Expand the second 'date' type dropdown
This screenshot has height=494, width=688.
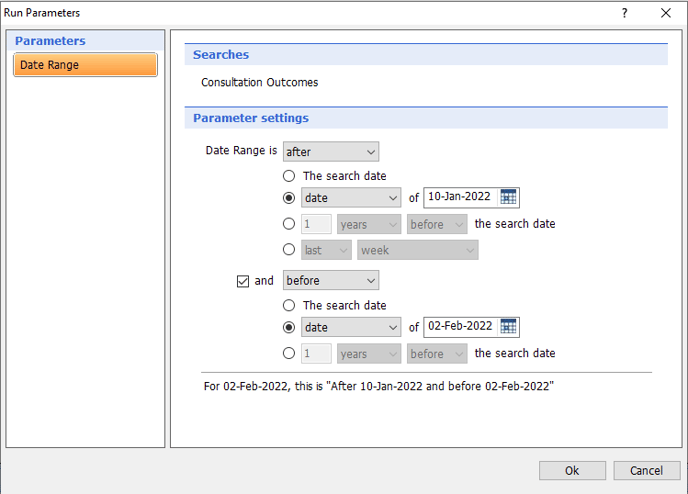click(351, 327)
